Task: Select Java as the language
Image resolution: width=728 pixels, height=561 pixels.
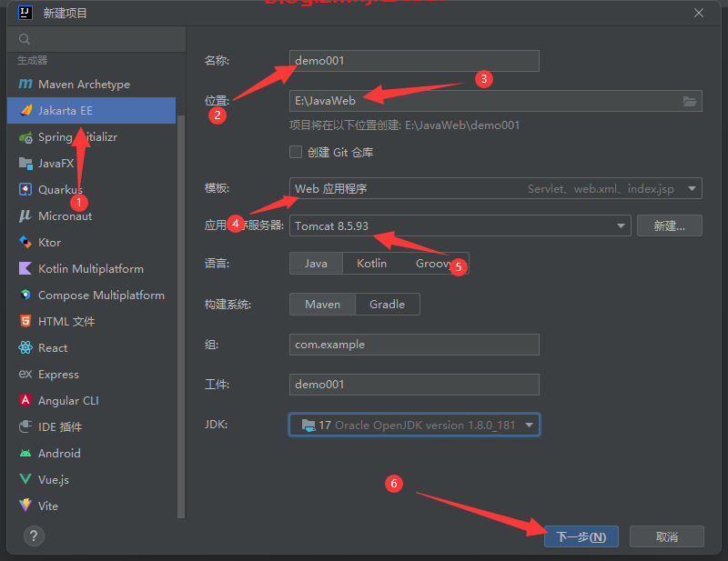Action: click(316, 264)
